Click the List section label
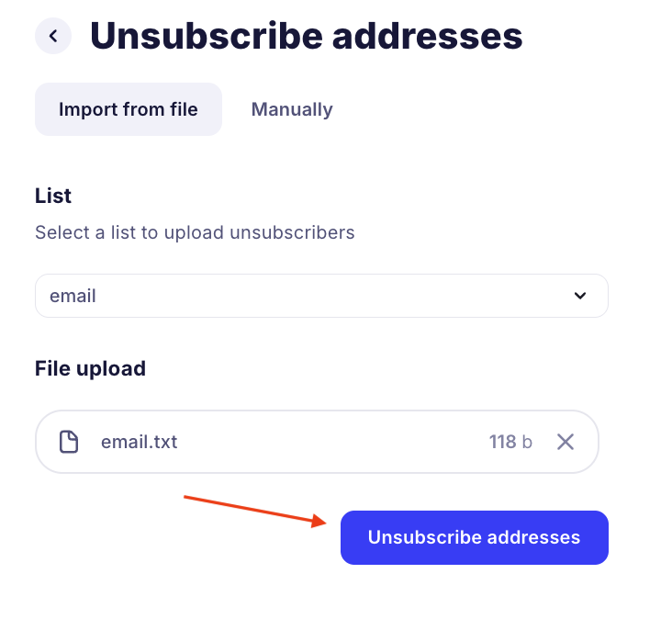Viewport: 672px width, 641px height. 53,196
